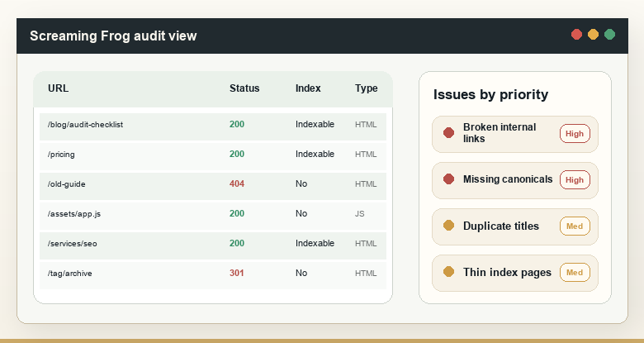Image resolution: width=644 pixels, height=343 pixels.
Task: Click the 301 status code of /tag/archive
Action: (x=237, y=273)
